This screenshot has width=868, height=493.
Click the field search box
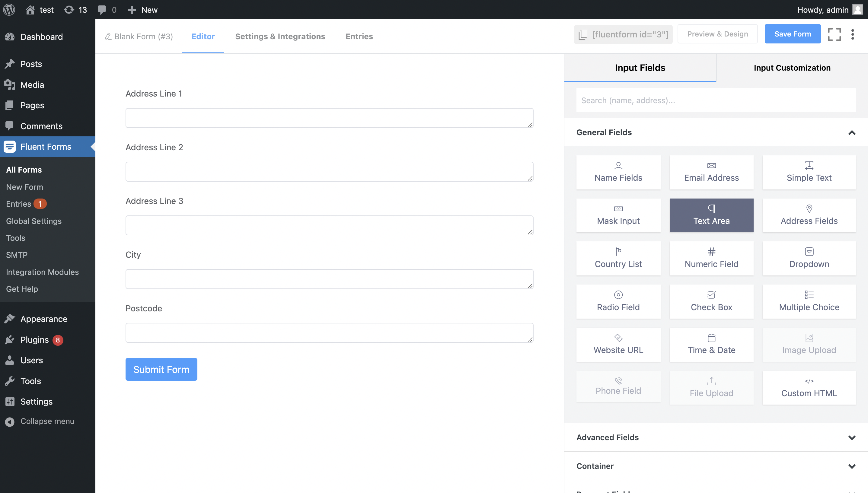716,100
